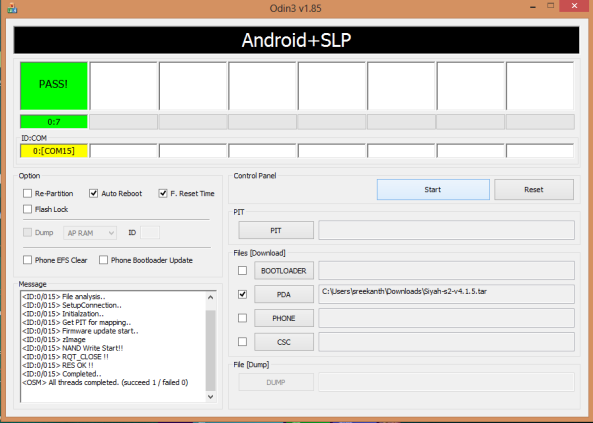593x423 pixels.
Task: Uncheck the Auto Reboot option
Action: [x=93, y=193]
